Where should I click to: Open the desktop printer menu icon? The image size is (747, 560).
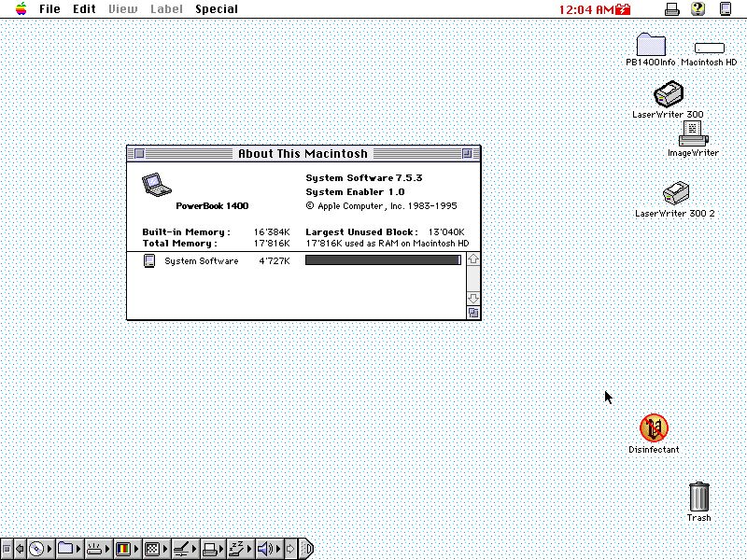[x=672, y=9]
